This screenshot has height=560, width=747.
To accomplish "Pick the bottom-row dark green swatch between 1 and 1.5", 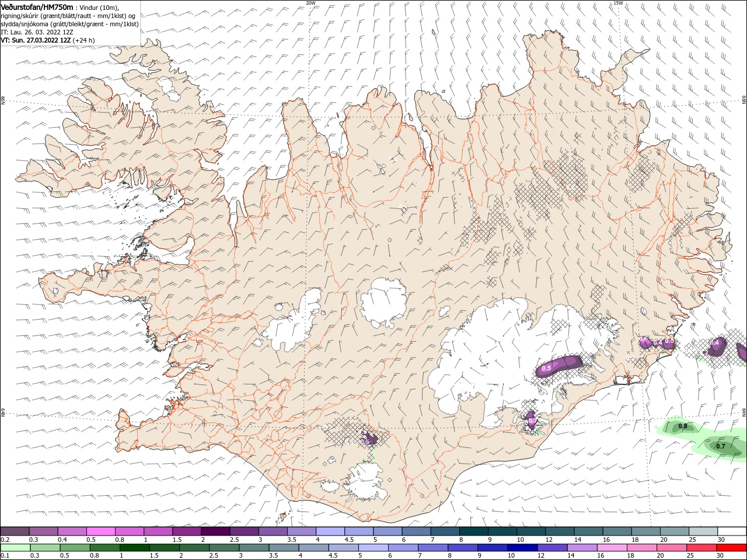I will pos(134,548).
